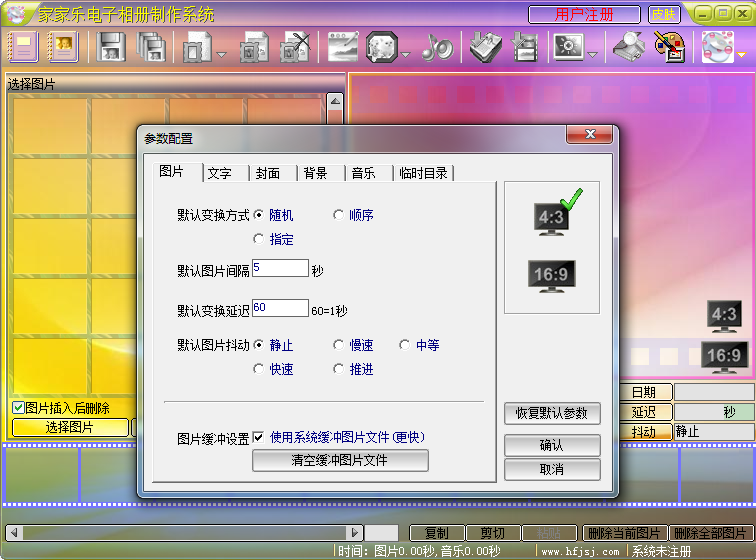Select the 16:9 monitor icon in dialog
The width and height of the screenshot is (756, 560).
click(x=552, y=276)
